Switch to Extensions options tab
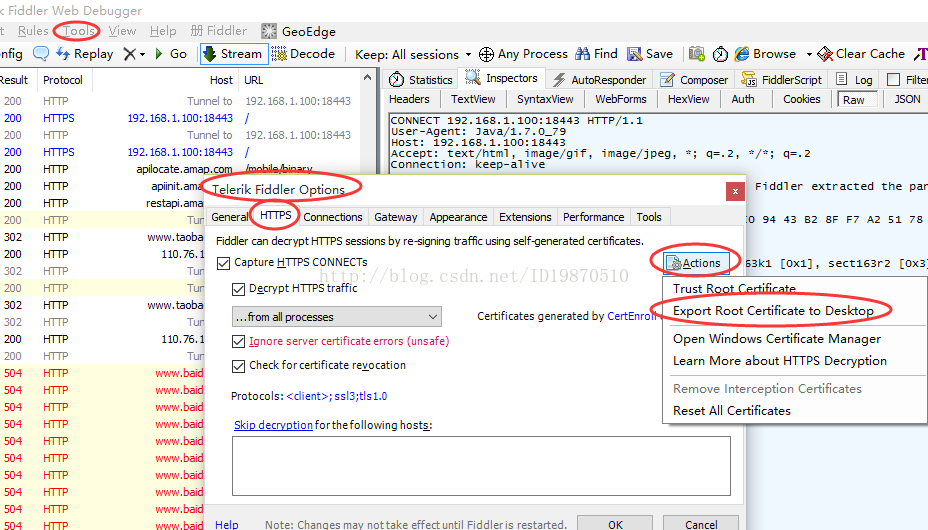928x530 pixels. coord(525,217)
